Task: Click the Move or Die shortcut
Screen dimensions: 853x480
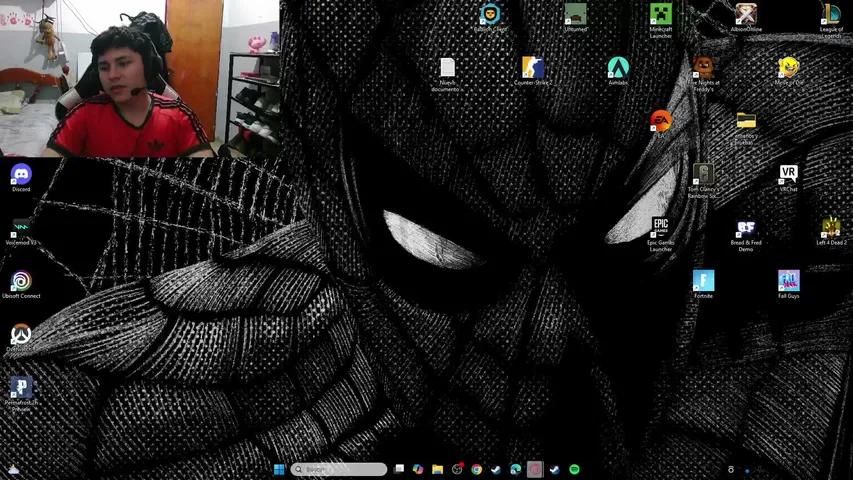Action: pos(789,67)
